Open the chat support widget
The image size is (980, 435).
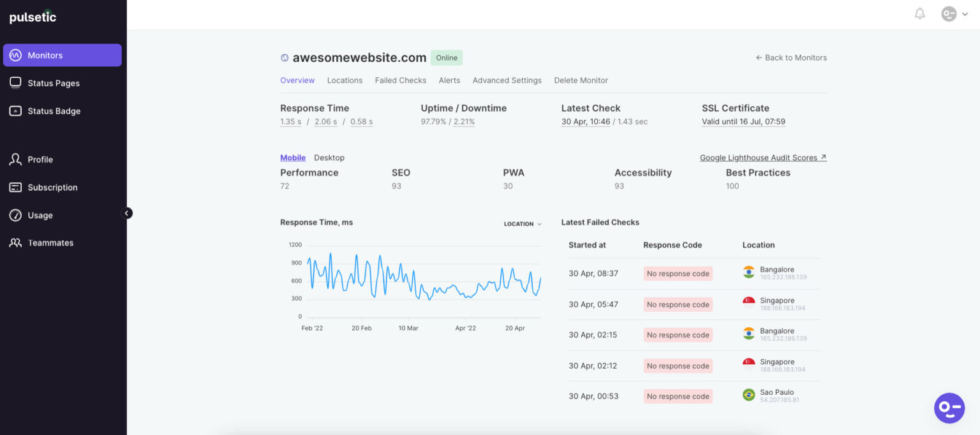(x=949, y=408)
